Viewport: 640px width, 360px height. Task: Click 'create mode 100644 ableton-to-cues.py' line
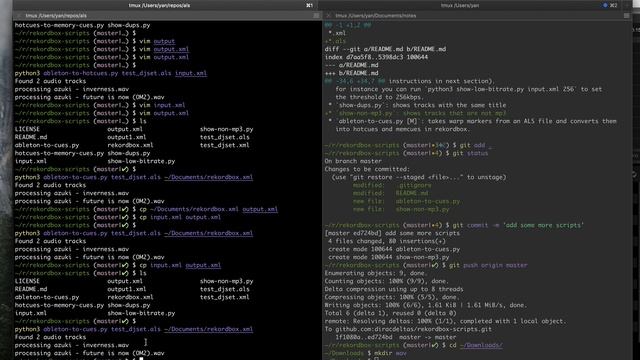tap(394, 249)
